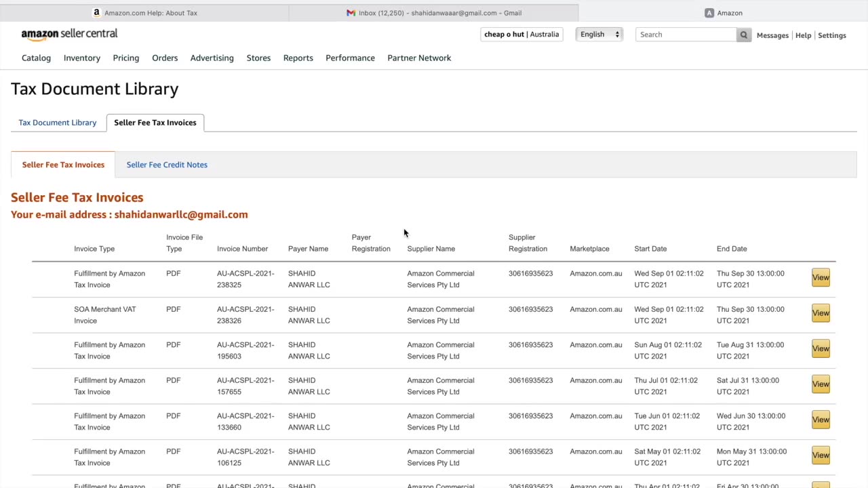
Task: Open the Pricing menu
Action: pyautogui.click(x=125, y=58)
